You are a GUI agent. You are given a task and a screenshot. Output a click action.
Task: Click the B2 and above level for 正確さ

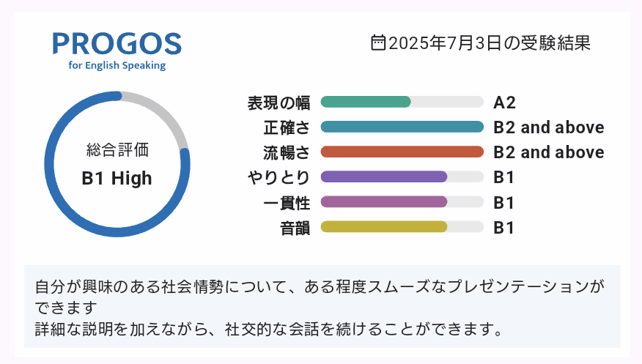click(549, 127)
